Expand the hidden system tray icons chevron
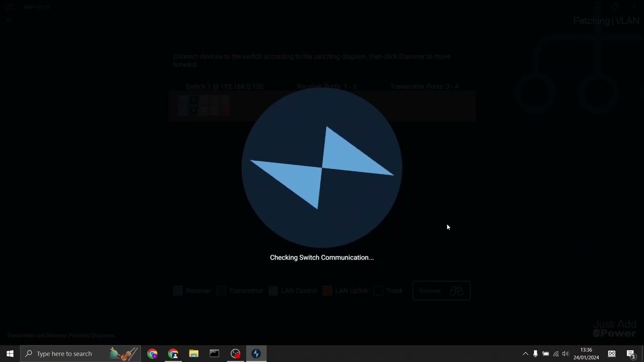 coord(525,353)
